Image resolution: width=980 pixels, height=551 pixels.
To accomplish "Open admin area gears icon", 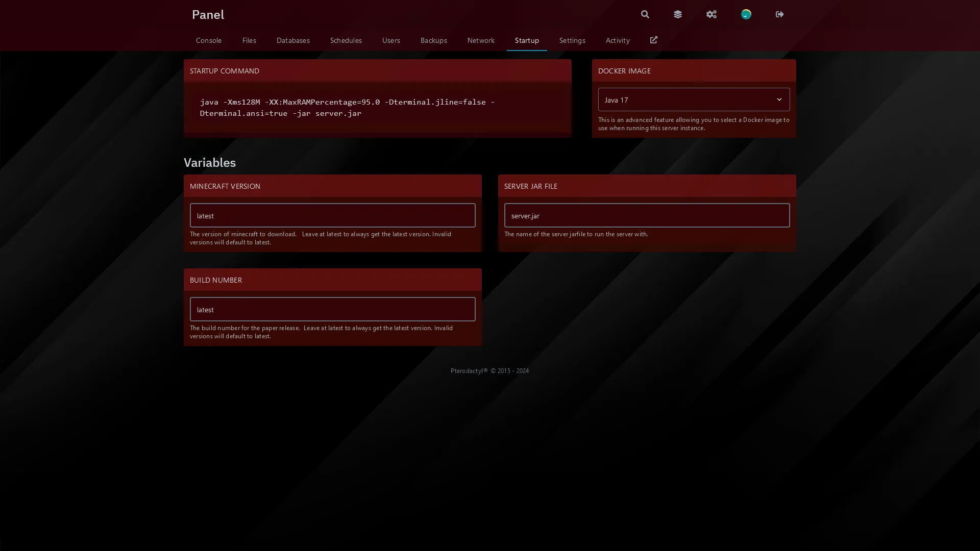I will click(x=711, y=14).
